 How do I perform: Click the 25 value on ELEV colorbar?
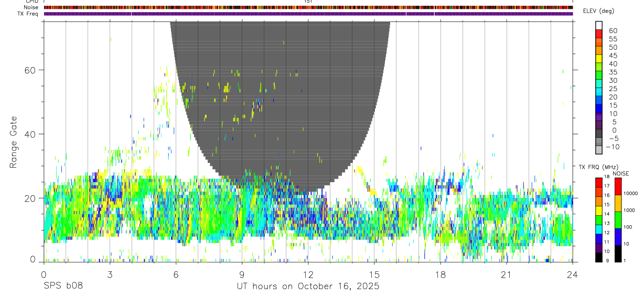613,89
